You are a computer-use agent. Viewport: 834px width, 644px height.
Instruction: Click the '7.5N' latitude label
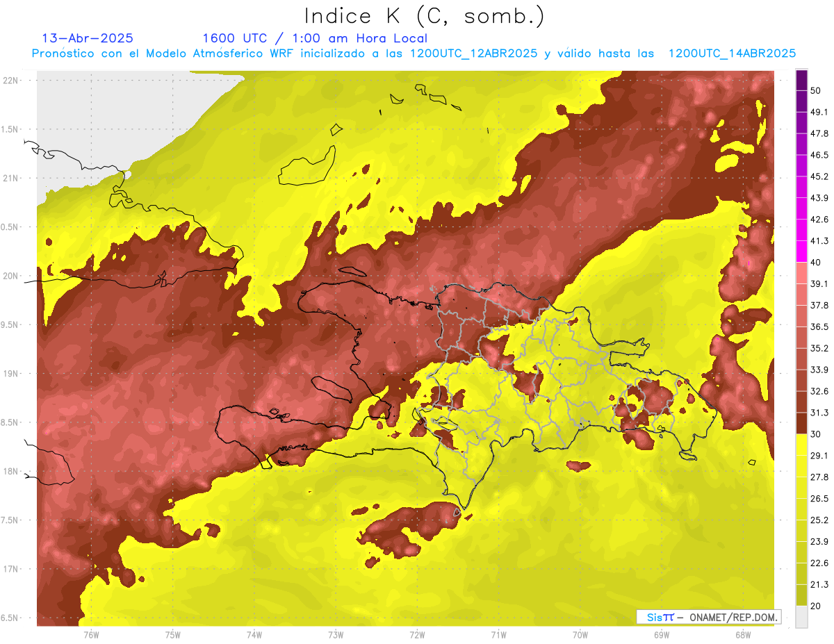click(10, 520)
